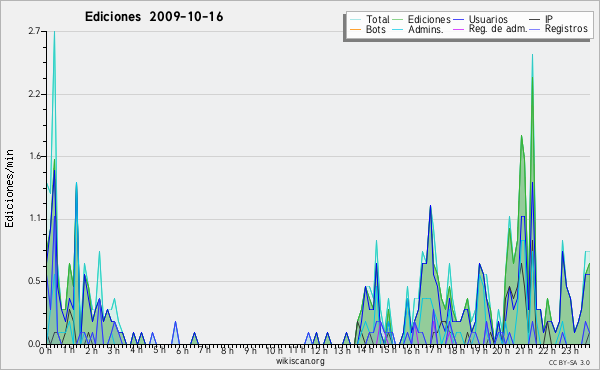600x370 pixels.
Task: Click the 1.1 value on vertical axis
Action: [35, 219]
